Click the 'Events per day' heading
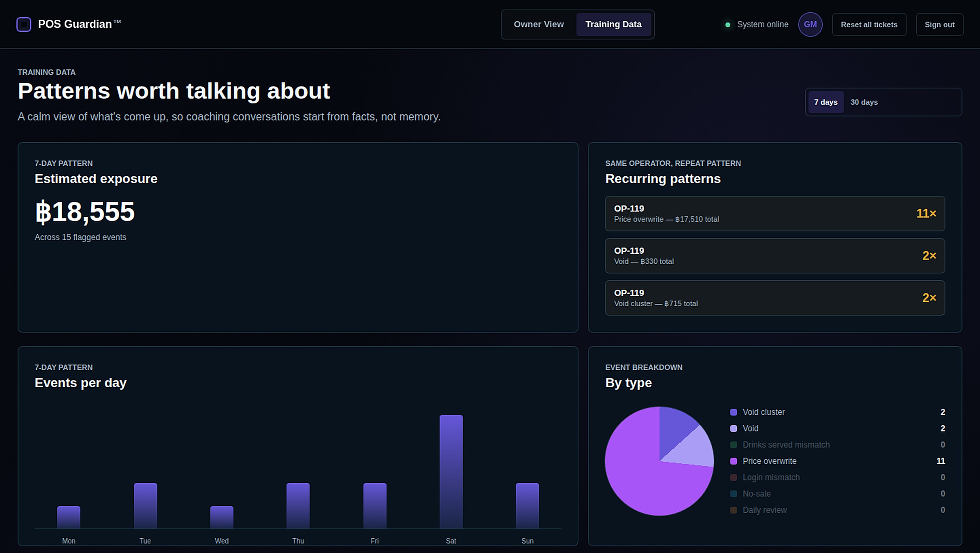 point(80,383)
